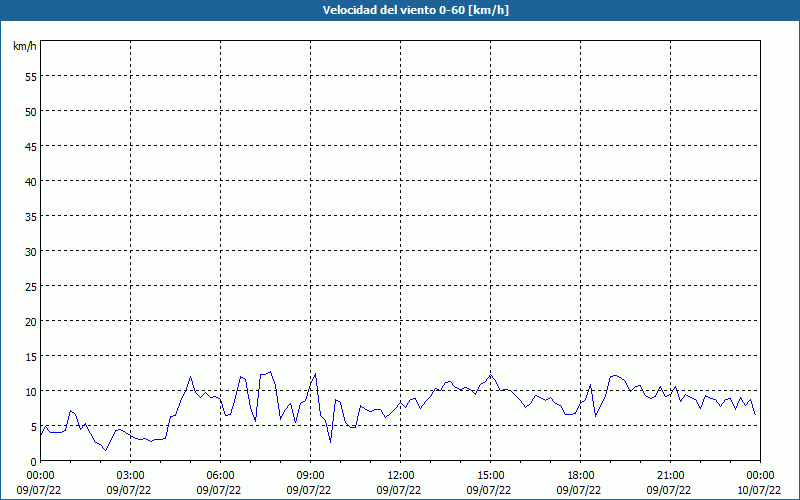Click the y-axis value 15

(31, 357)
